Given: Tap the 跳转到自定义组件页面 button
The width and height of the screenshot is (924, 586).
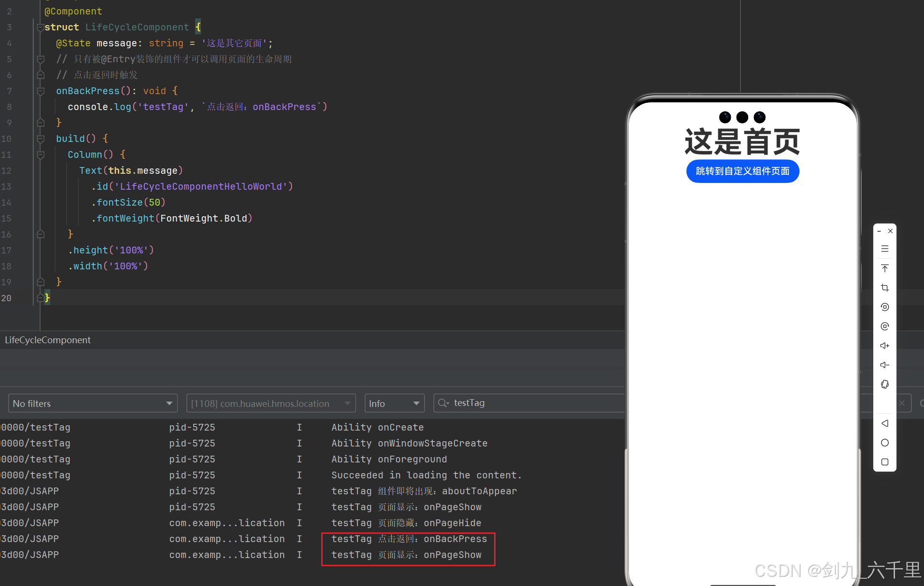Looking at the screenshot, I should tap(742, 171).
